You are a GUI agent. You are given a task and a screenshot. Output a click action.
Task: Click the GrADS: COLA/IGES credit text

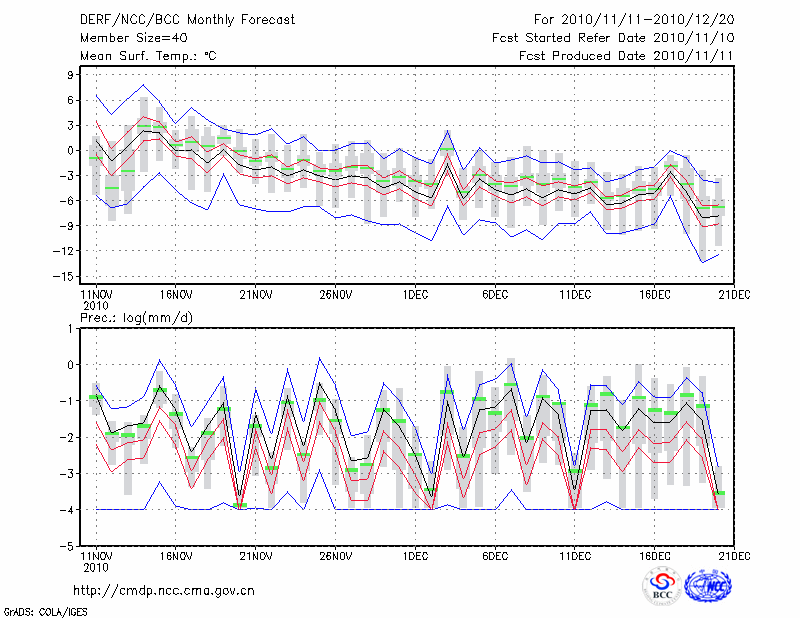coord(36,610)
